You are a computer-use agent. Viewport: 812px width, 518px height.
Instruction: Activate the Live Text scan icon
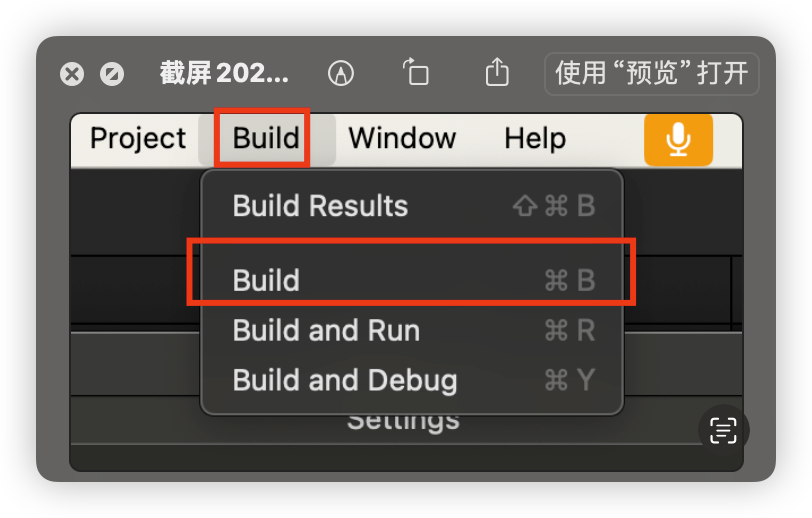coord(723,430)
